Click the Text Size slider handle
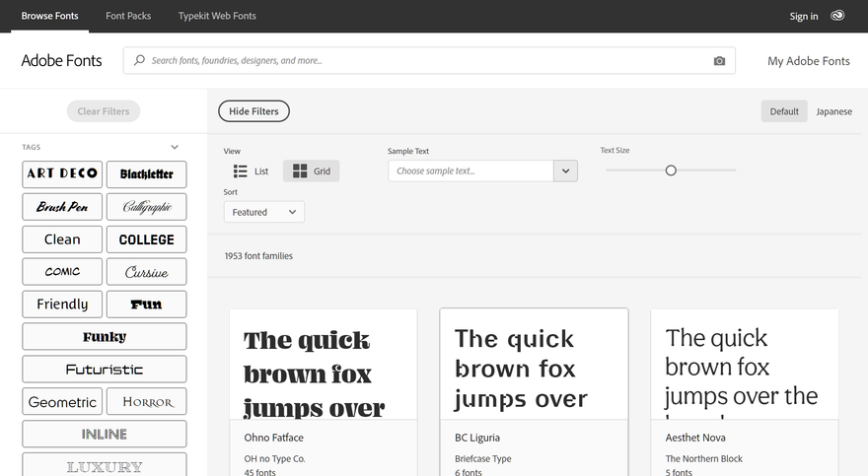The width and height of the screenshot is (868, 476). pos(671,170)
